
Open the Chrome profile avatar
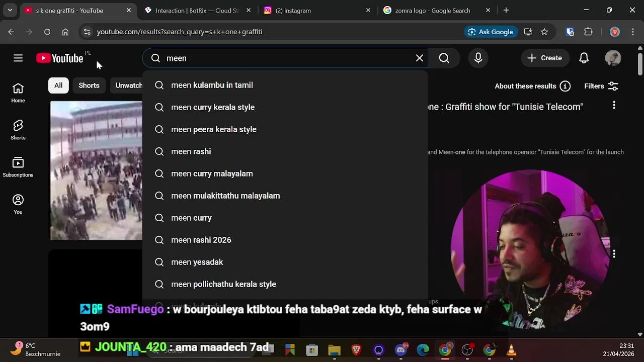[x=614, y=32]
